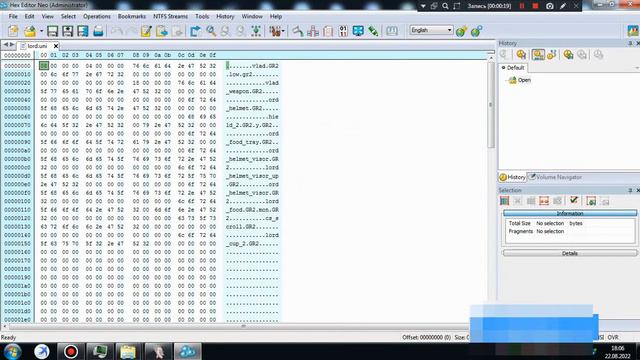Click the Print toolbar icon
This screenshot has height=360, width=640.
coord(98,31)
